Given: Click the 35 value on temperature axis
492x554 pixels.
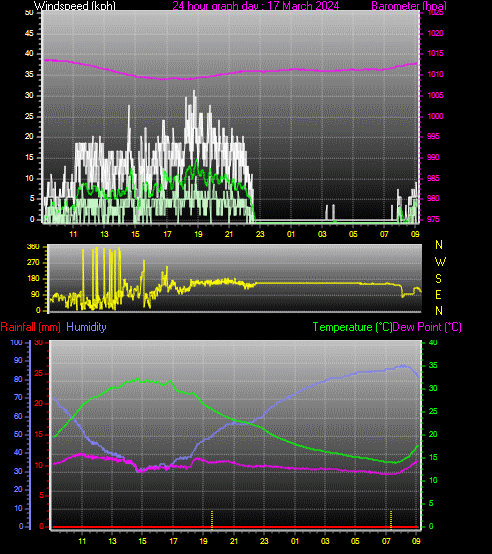Looking at the screenshot, I should pos(433,365).
